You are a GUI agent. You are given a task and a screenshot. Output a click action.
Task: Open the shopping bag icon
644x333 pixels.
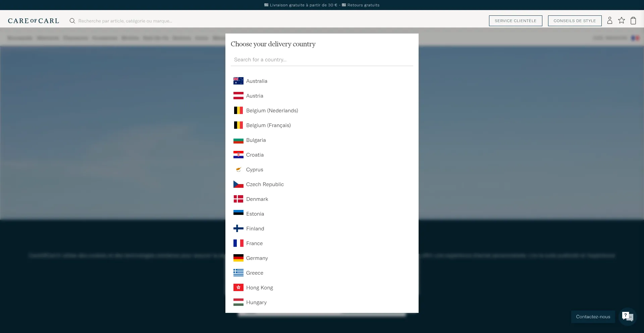click(x=633, y=20)
